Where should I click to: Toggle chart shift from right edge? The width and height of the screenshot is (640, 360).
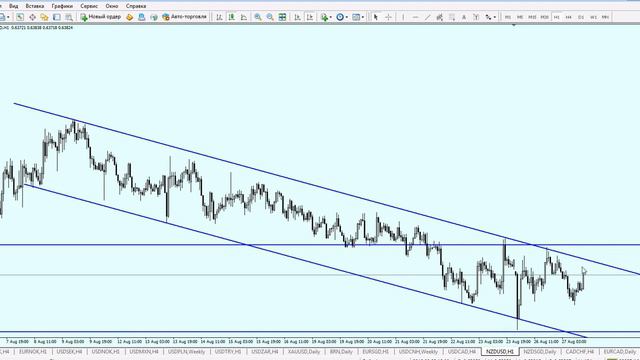pos(310,17)
